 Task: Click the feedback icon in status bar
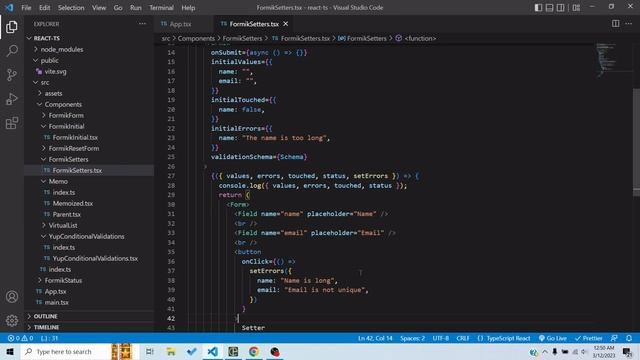pos(614,338)
